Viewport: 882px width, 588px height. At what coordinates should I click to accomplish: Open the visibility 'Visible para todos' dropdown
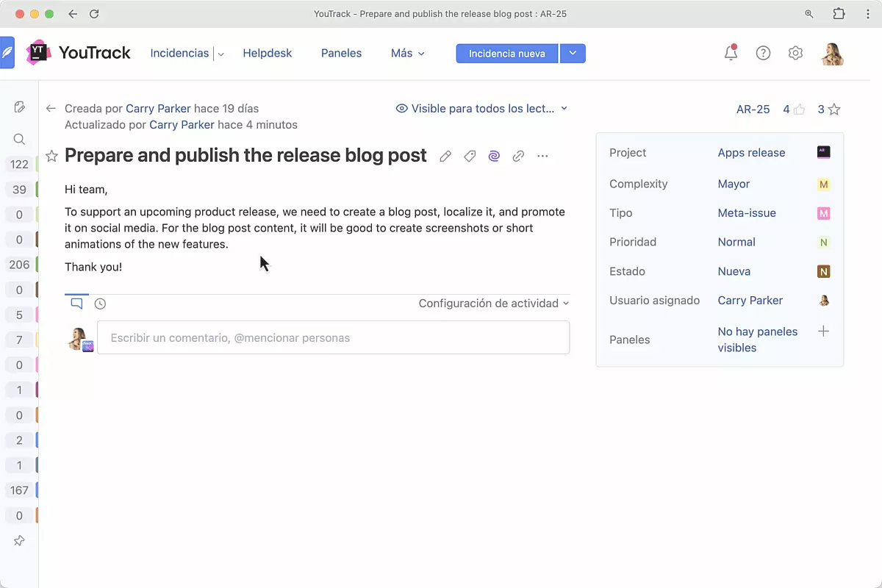(482, 109)
